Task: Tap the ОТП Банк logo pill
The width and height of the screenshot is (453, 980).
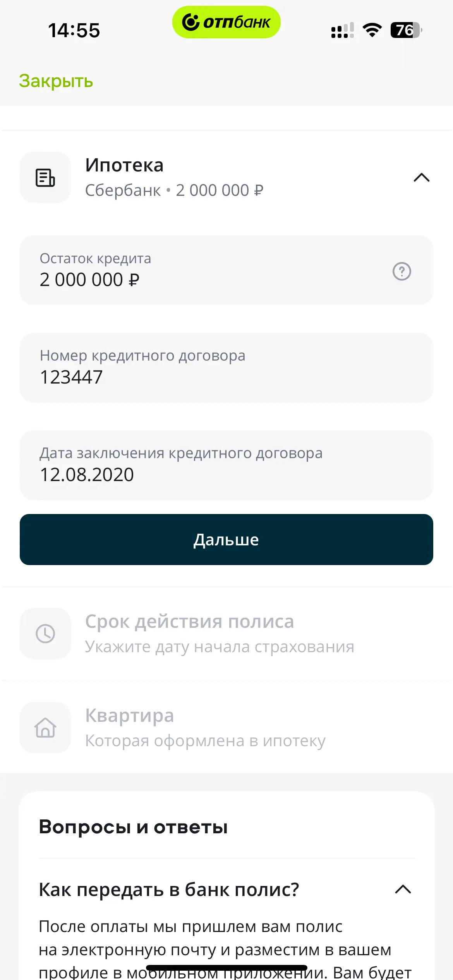Action: [226, 22]
